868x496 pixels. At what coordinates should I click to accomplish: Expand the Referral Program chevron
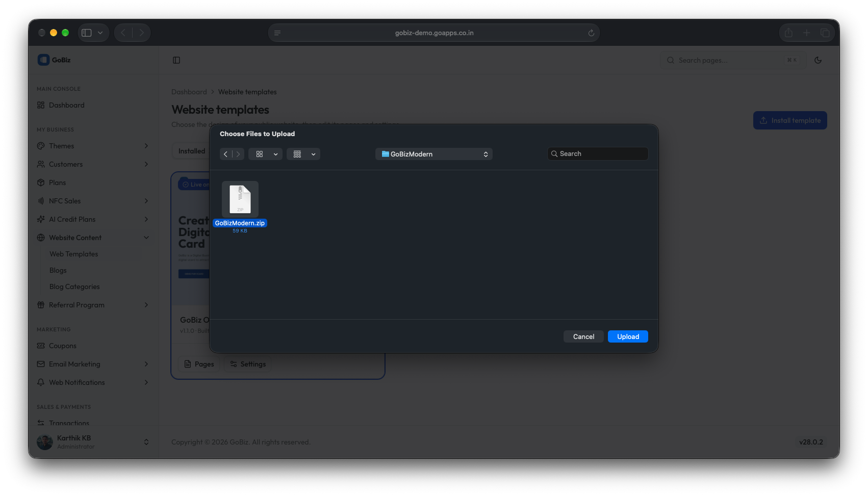coord(146,305)
